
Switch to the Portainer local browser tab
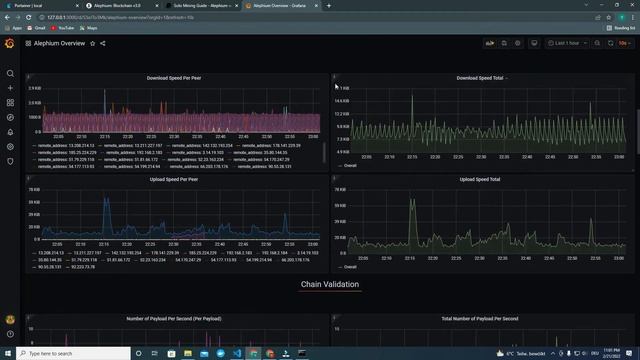[42, 6]
